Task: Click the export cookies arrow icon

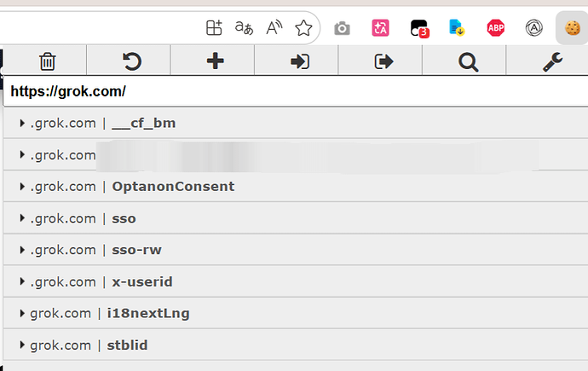Action: (x=383, y=61)
